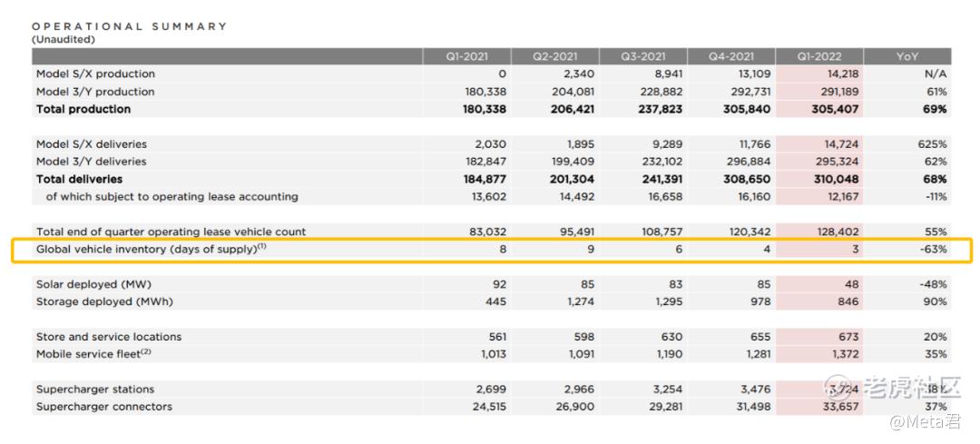980x444 pixels.
Task: Select the Q1-2021 column header
Action: [x=466, y=56]
